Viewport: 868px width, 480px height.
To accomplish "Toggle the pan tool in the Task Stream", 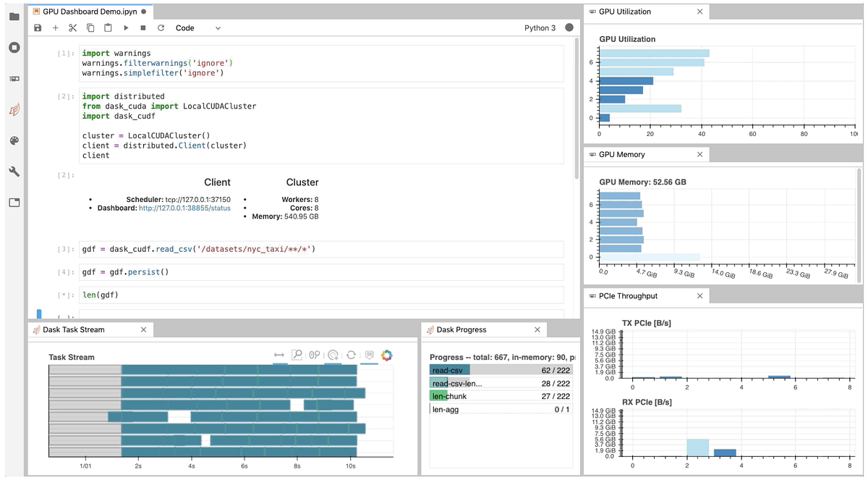I will pos(279,355).
